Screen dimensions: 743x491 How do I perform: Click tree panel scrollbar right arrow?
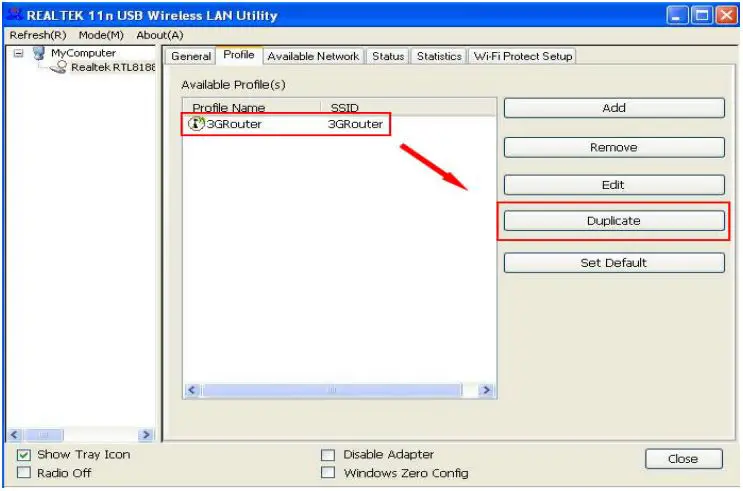pos(146,434)
